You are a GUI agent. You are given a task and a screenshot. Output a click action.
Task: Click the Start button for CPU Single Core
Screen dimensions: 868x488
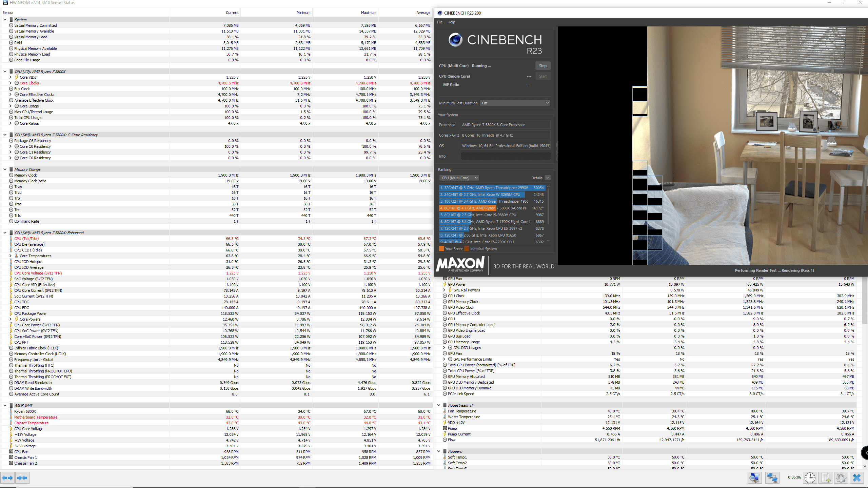542,76
